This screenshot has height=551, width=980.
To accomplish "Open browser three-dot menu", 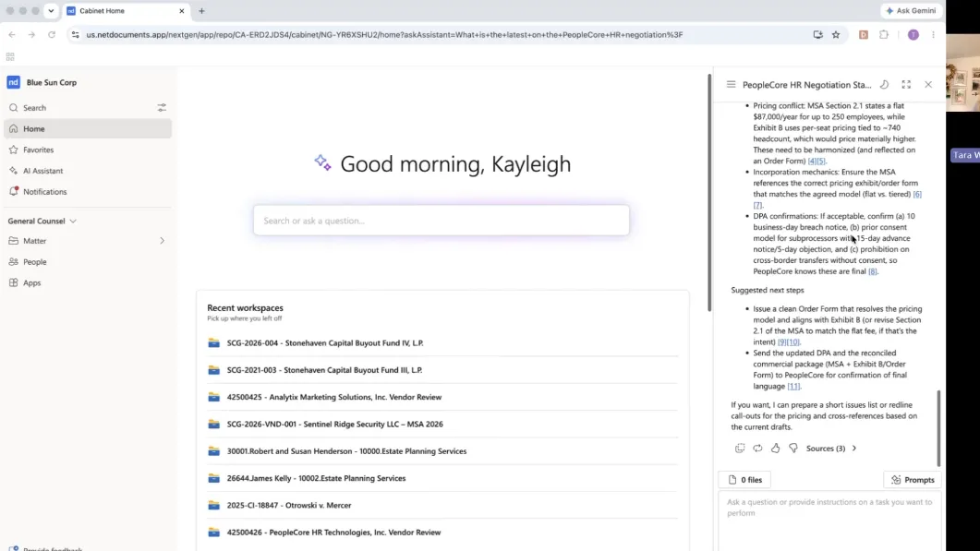I will (933, 35).
